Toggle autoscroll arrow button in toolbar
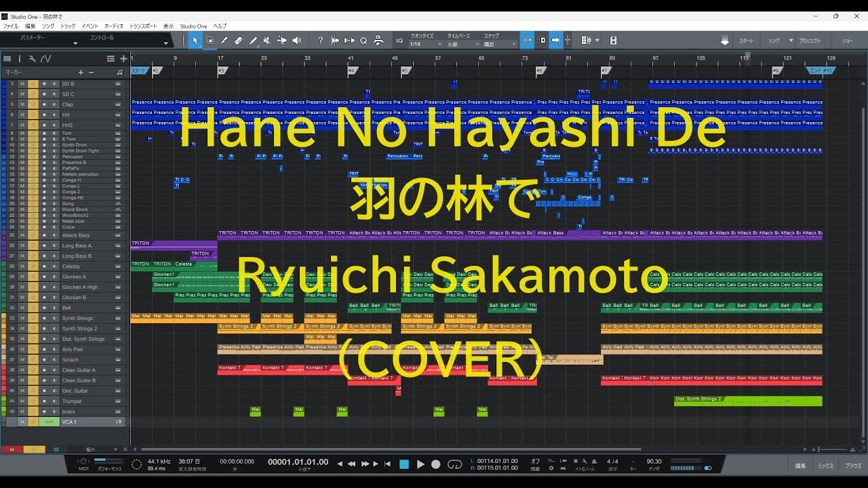Viewport: 868px width, 488px height. click(555, 41)
